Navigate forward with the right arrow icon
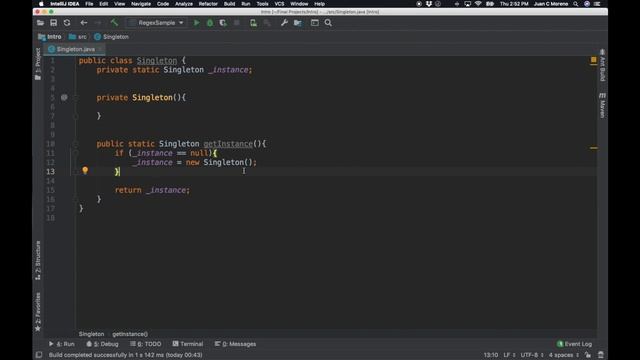Viewport: 640px width, 360px height. pos(98,23)
